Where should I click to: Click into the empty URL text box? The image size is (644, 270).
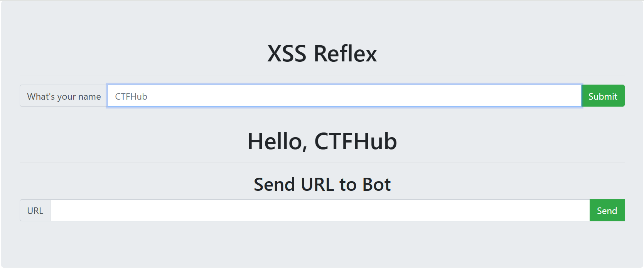[x=320, y=211]
